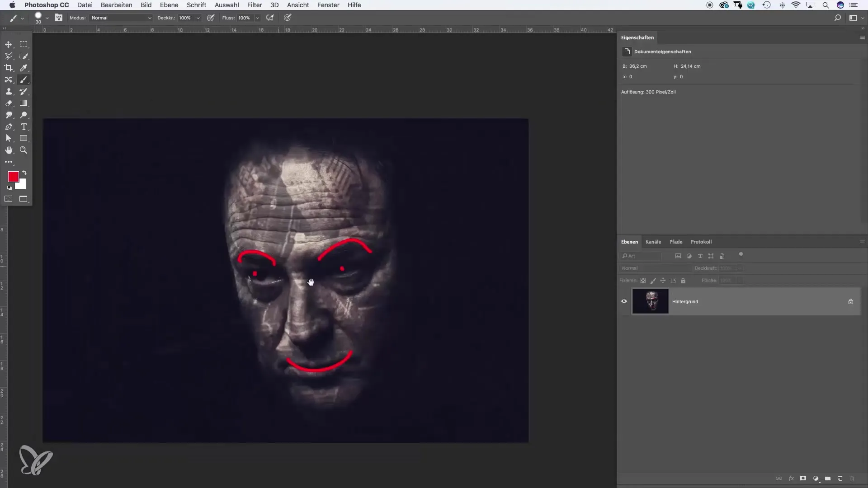Image resolution: width=868 pixels, height=488 pixels.
Task: Switch to the Kanäle tab
Action: (653, 242)
